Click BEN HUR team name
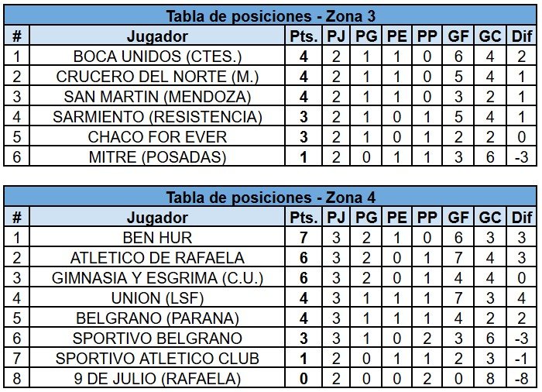Viewport: 542px width, 392px height. pyautogui.click(x=158, y=238)
